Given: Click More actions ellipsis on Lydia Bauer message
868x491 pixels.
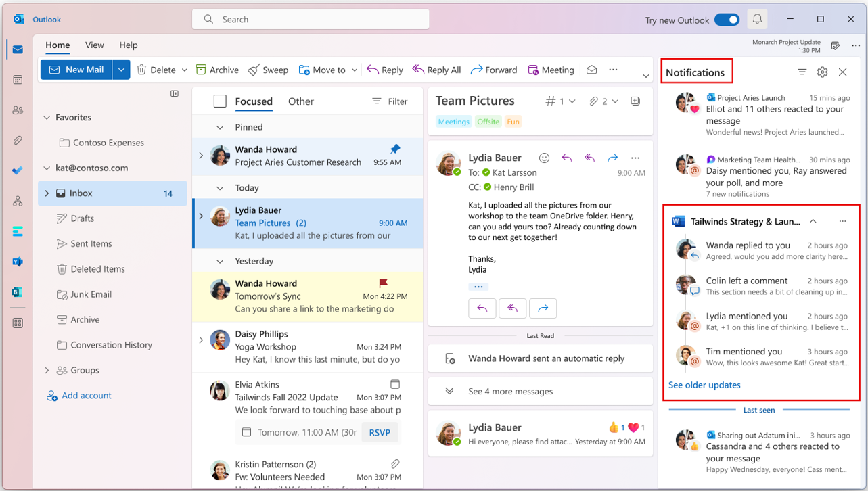Looking at the screenshot, I should 635,158.
